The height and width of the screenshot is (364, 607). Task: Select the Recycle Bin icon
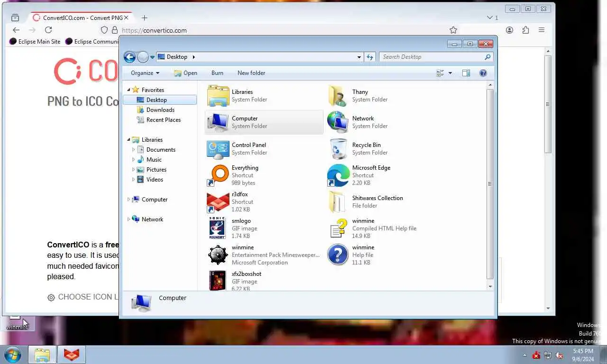coord(338,149)
